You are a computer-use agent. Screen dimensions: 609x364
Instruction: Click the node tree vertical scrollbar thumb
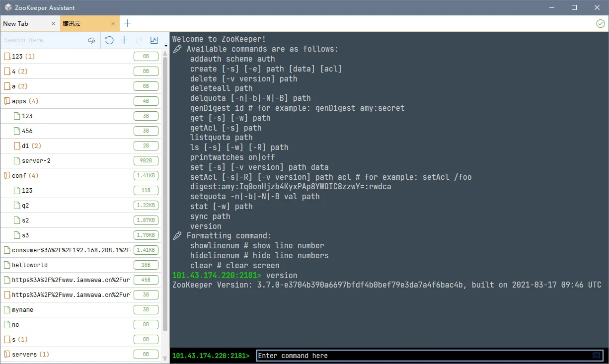[165, 194]
